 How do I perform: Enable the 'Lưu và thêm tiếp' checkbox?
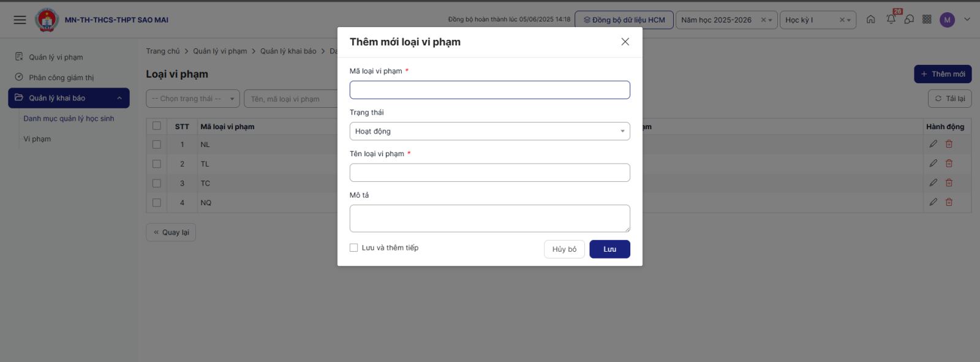click(x=354, y=247)
